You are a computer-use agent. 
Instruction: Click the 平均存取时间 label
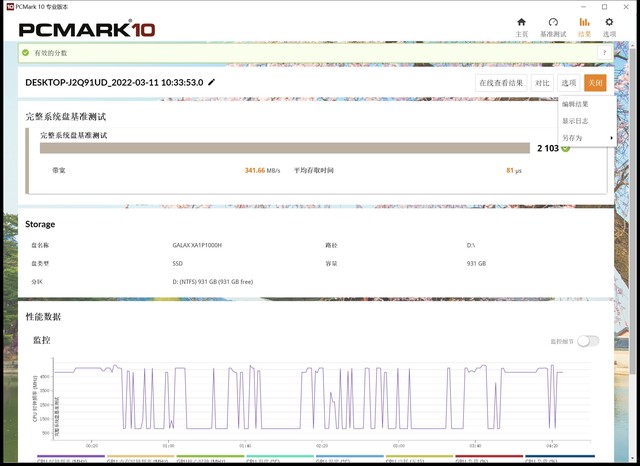point(314,170)
